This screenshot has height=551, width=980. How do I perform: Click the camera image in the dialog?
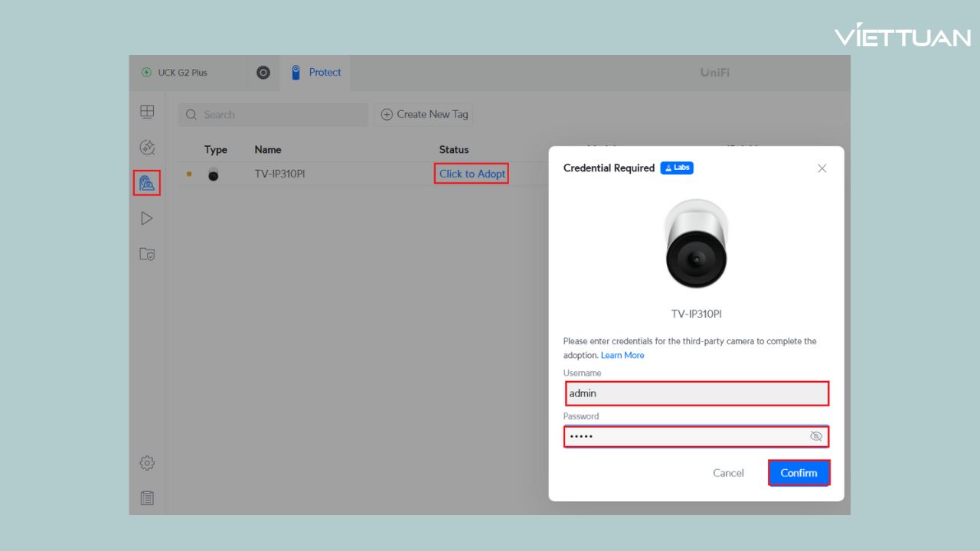tap(697, 243)
